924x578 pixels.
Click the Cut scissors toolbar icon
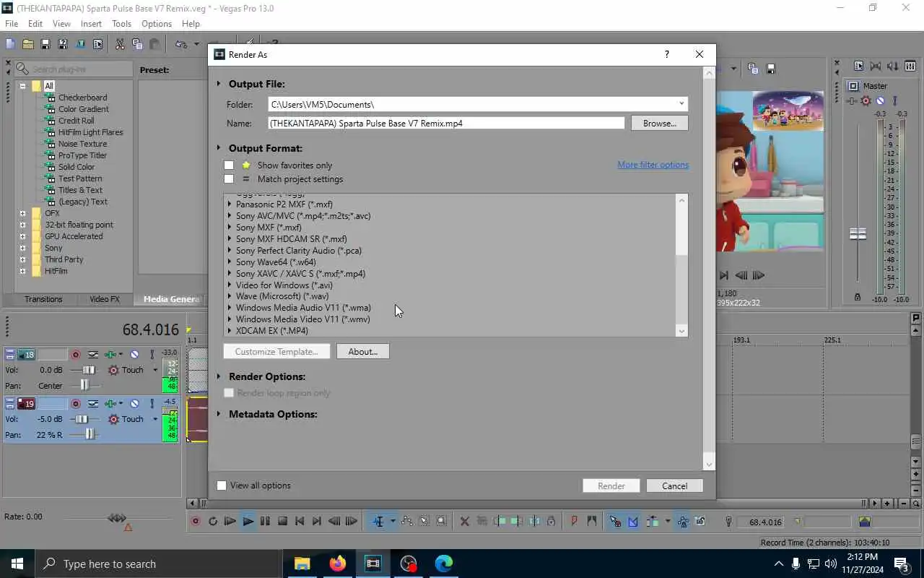click(x=120, y=44)
